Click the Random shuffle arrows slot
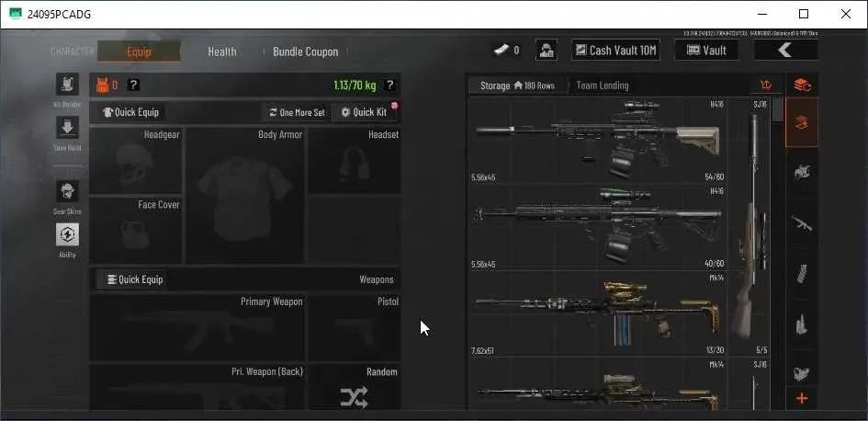The image size is (868, 421). coord(355,387)
